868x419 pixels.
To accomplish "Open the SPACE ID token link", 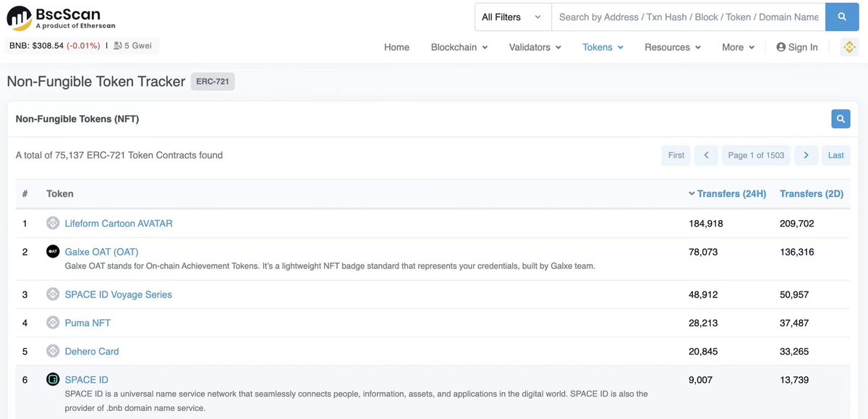I will (87, 379).
